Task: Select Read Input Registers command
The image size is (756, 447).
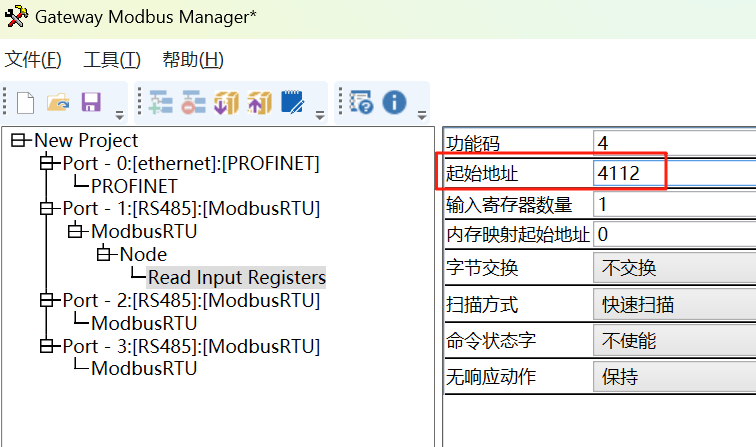Action: [236, 277]
